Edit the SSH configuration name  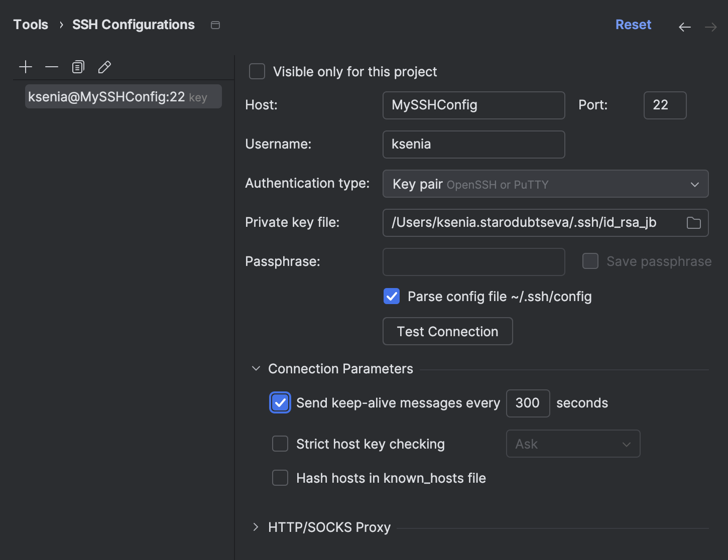[x=104, y=66]
